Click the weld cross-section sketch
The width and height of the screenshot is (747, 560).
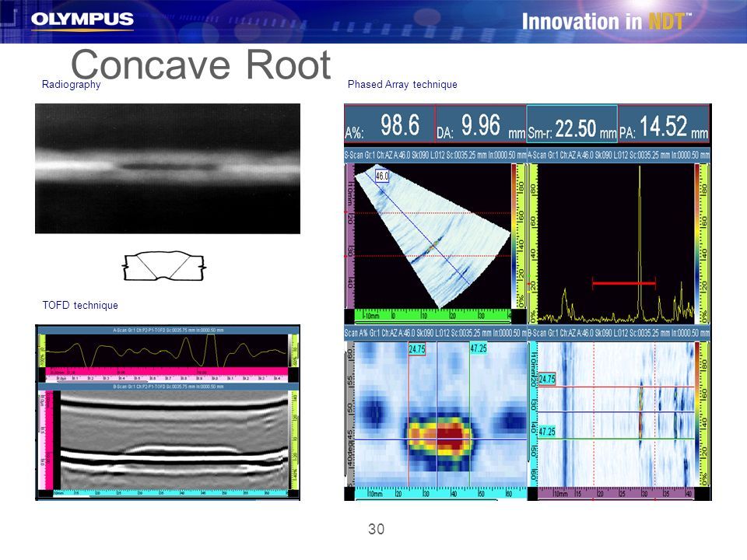[164, 266]
